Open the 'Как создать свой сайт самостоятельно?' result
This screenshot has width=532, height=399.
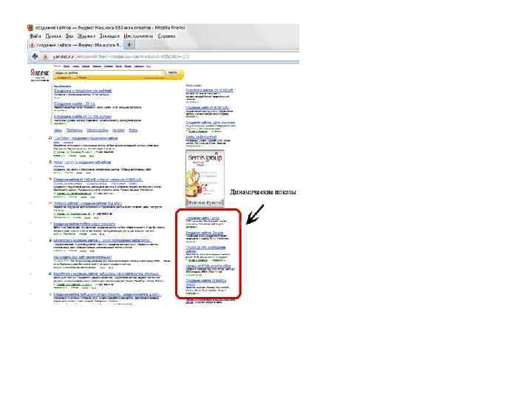[83, 257]
